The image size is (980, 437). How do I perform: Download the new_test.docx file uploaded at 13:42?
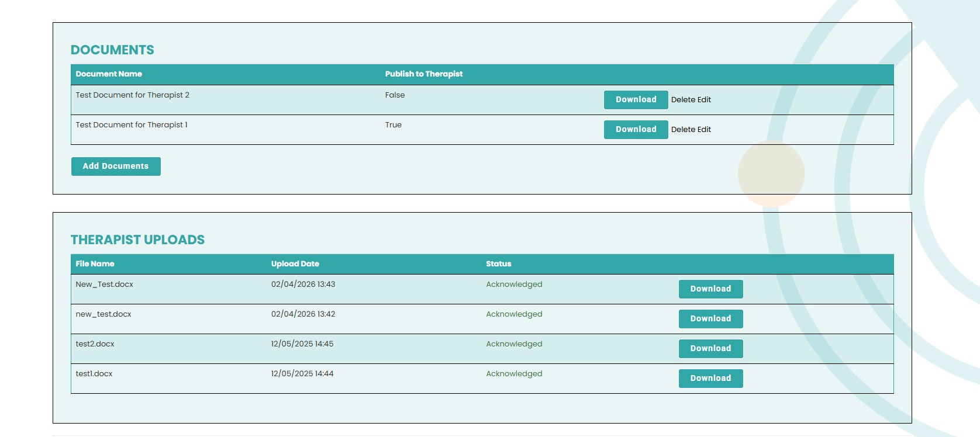[x=710, y=319]
